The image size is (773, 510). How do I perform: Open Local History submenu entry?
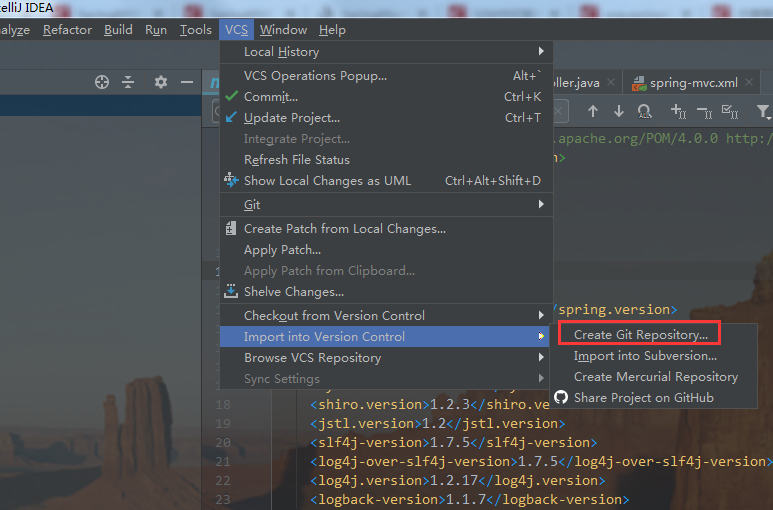click(386, 52)
